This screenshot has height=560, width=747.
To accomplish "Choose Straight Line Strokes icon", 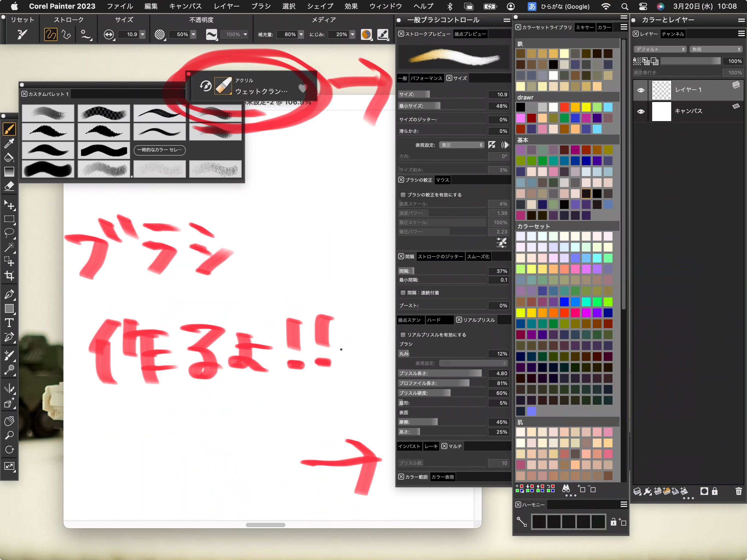I will point(66,34).
